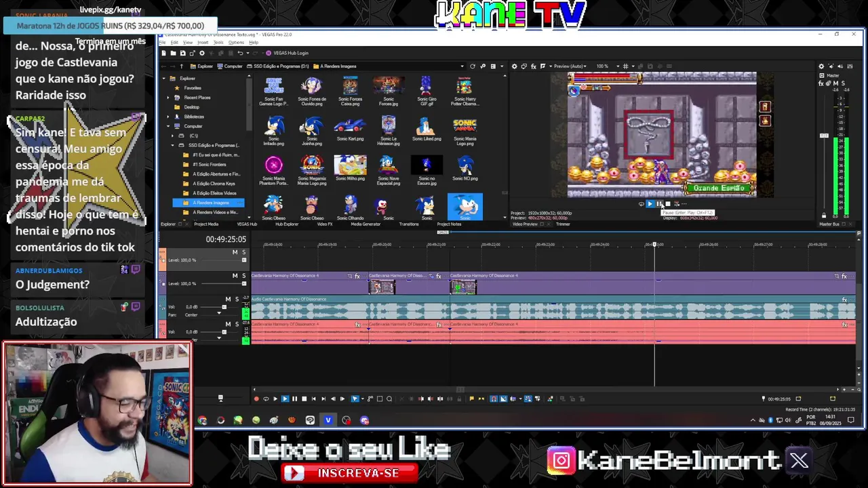Switch to the Video FX tab
Image resolution: width=868 pixels, height=488 pixels.
[325, 224]
